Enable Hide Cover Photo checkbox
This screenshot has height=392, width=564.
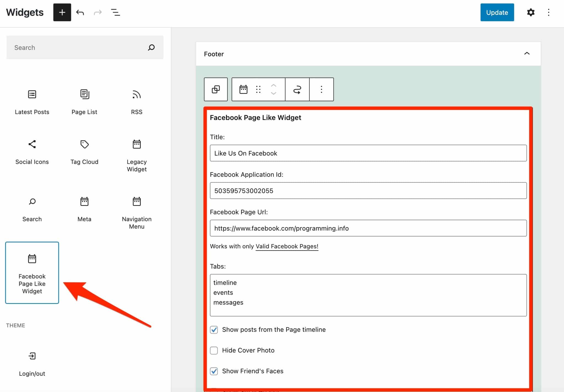coord(214,350)
